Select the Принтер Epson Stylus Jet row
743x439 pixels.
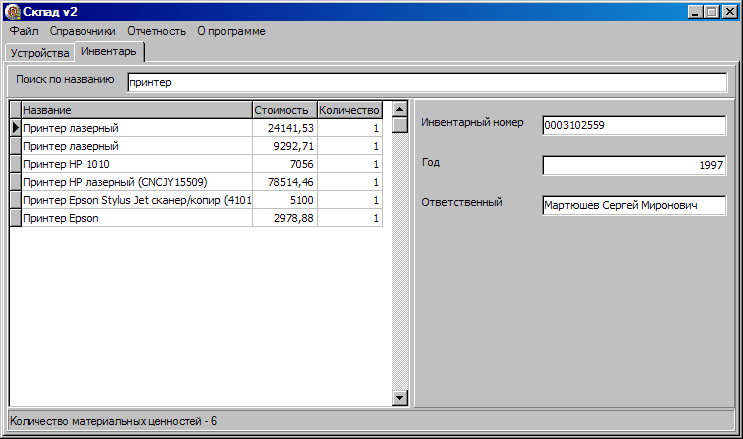(196, 200)
